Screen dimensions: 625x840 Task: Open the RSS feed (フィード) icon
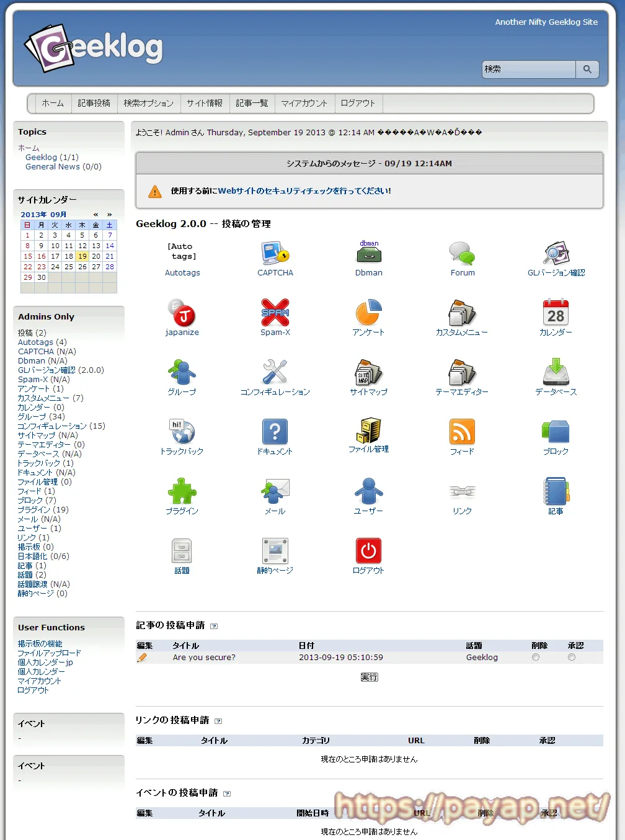[x=462, y=432]
